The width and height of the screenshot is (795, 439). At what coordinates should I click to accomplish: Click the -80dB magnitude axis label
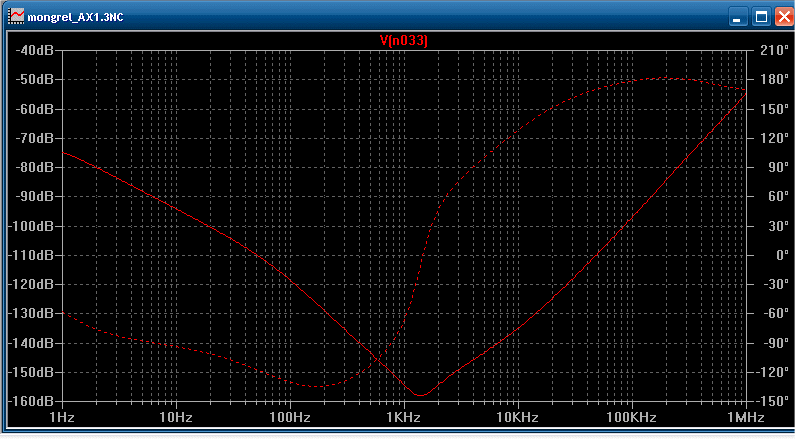34,167
